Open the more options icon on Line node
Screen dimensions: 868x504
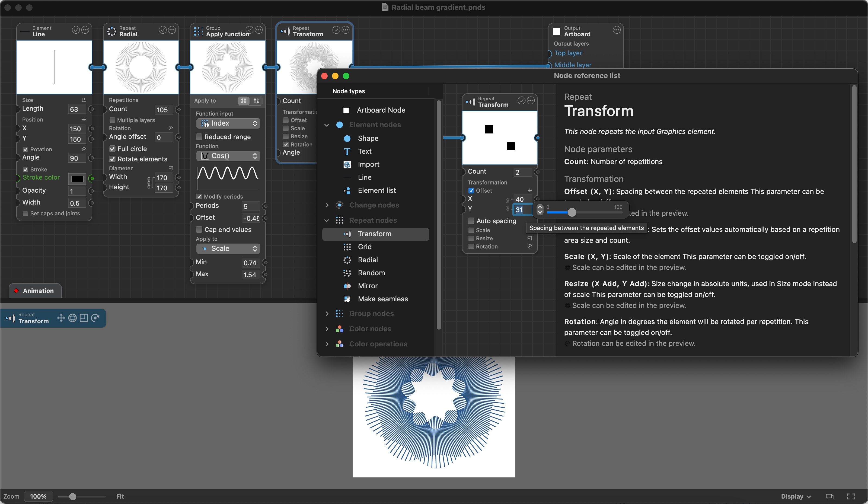click(x=85, y=30)
